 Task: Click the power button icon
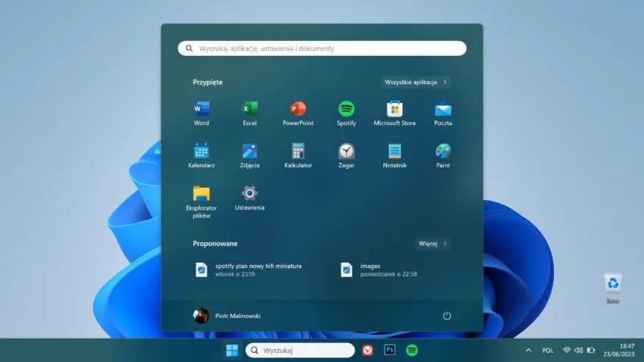pos(447,316)
